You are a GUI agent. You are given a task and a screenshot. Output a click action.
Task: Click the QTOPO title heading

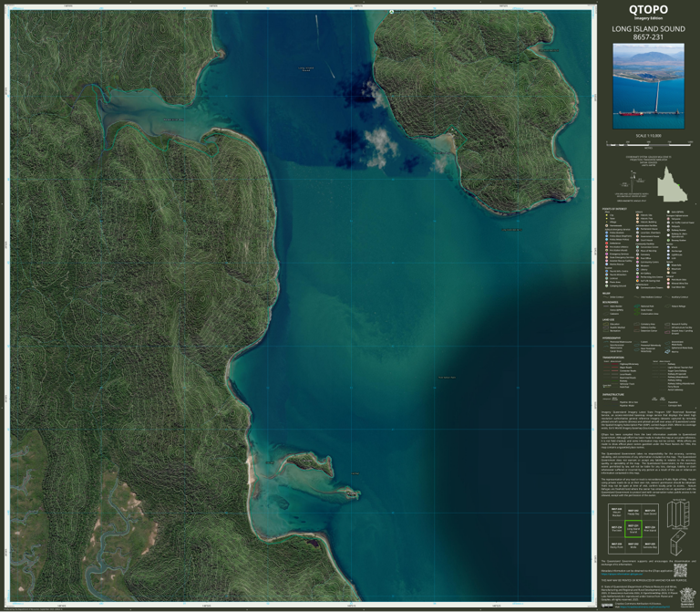[648, 9]
